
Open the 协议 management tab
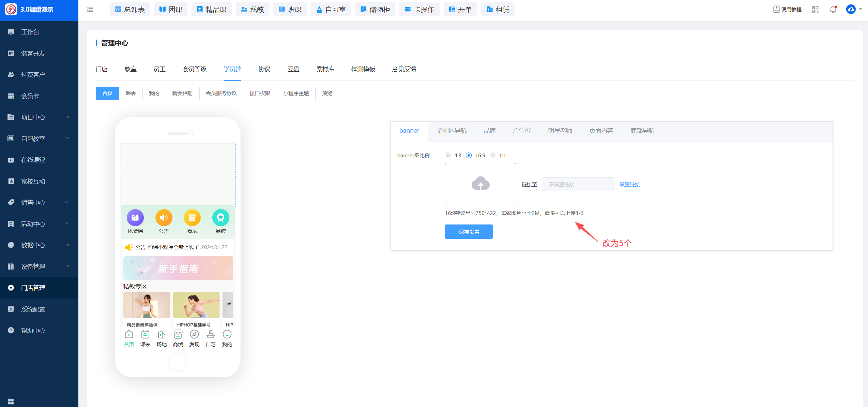tap(264, 69)
